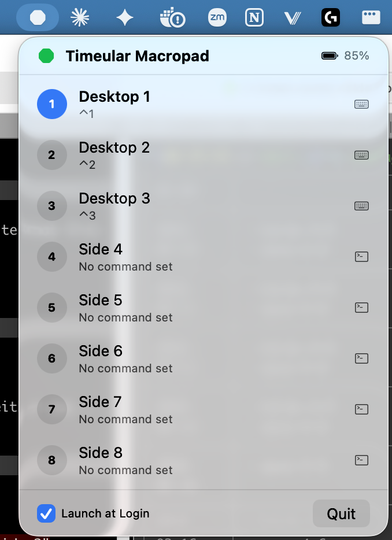Disable Launch at Login

tap(46, 513)
